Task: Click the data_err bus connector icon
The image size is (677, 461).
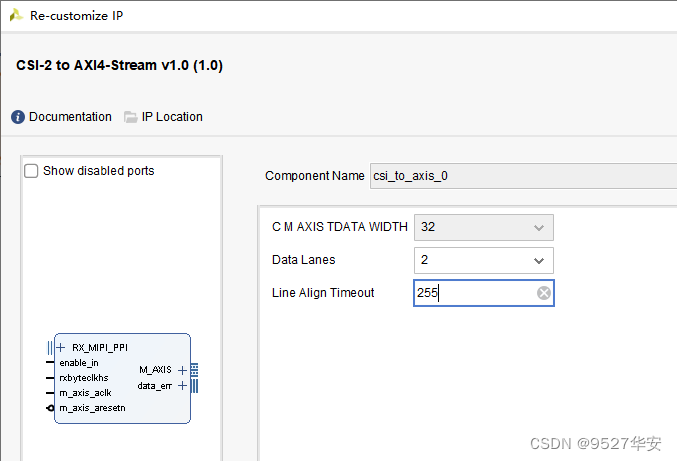Action: click(x=193, y=385)
